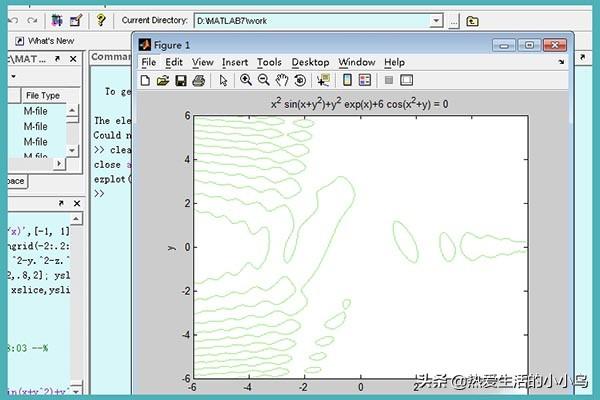Toggle the Edit Plot arrow tool
Image resolution: width=600 pixels, height=400 pixels.
pos(223,80)
